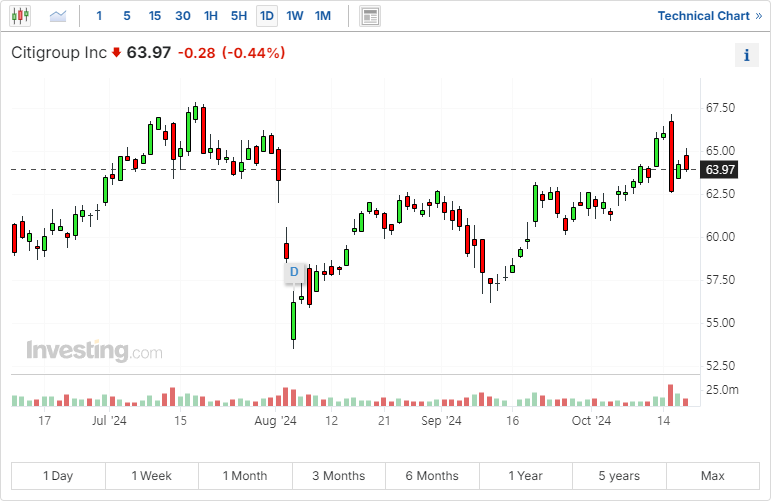
Task: Show the 5 years range
Action: [619, 476]
